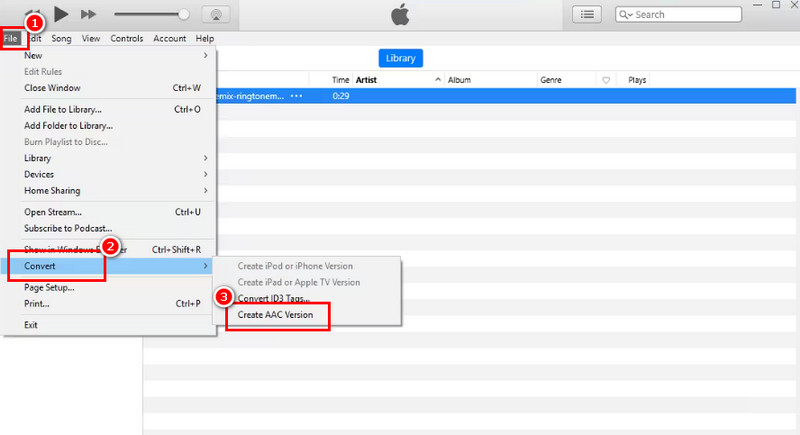800x435 pixels.
Task: Open the AirPlay output selector
Action: coord(216,15)
